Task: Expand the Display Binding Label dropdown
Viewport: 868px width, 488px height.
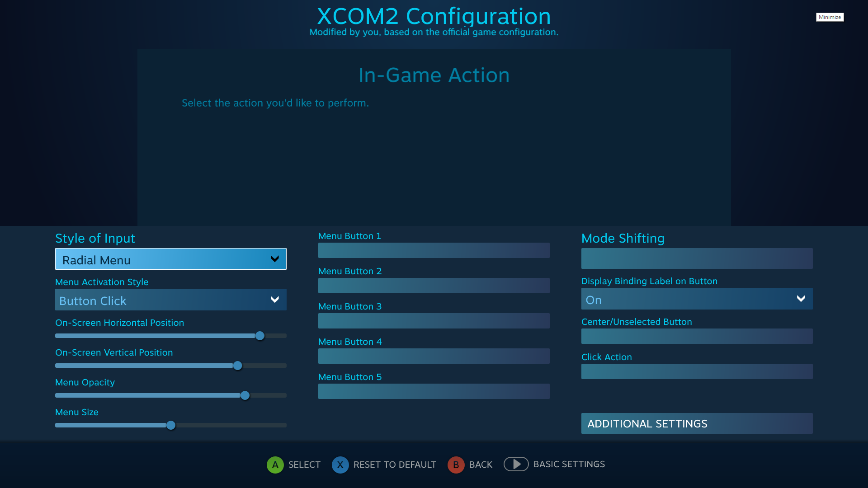Action: point(801,299)
